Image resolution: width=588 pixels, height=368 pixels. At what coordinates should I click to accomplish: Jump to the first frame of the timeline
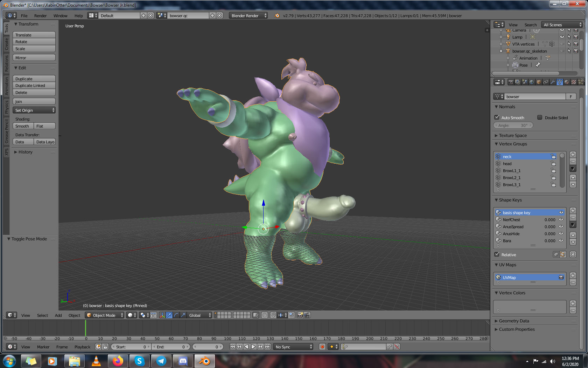[x=232, y=347]
